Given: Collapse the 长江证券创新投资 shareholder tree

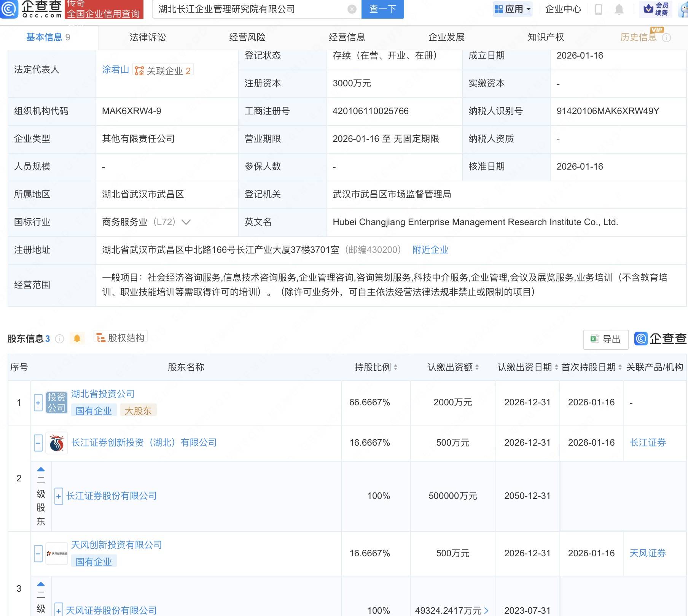Looking at the screenshot, I should pyautogui.click(x=38, y=442).
